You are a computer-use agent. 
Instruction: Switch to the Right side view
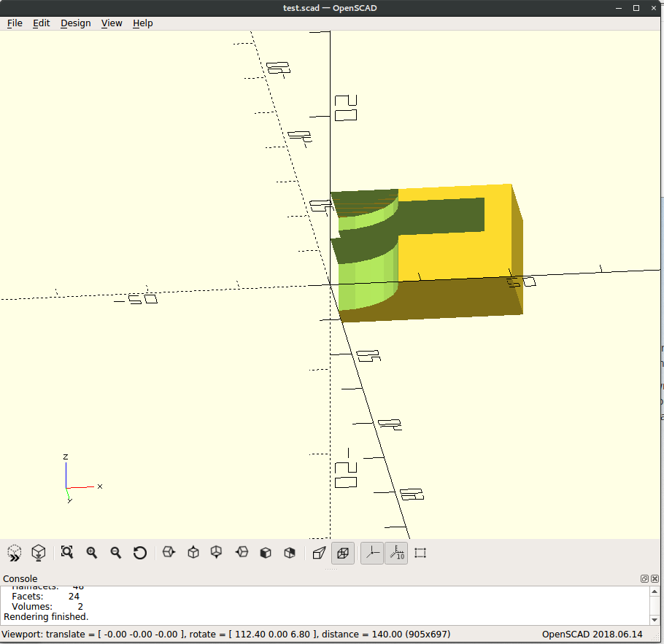click(x=169, y=553)
